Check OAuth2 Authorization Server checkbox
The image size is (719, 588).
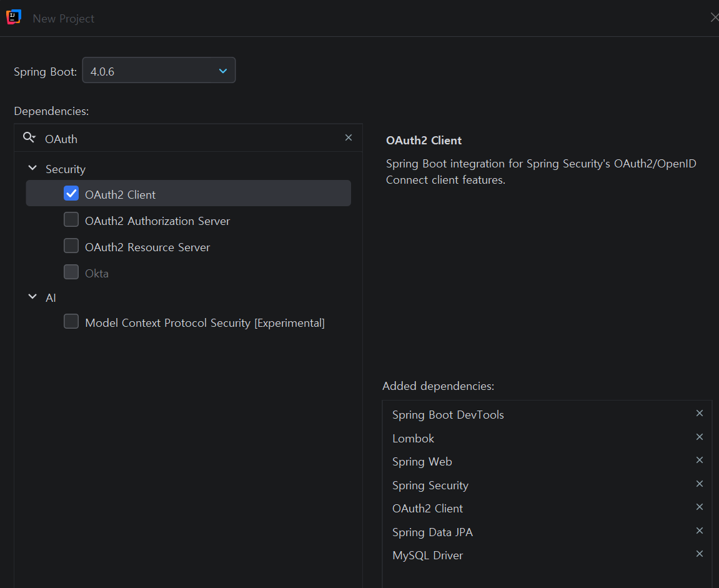[71, 220]
